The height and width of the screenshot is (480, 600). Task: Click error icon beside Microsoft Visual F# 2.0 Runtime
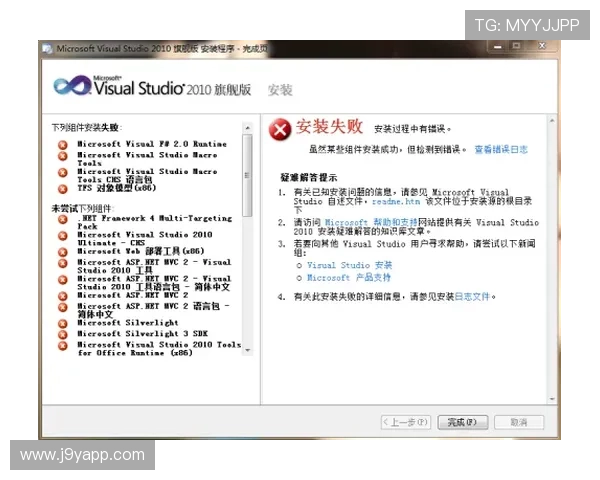(64, 144)
